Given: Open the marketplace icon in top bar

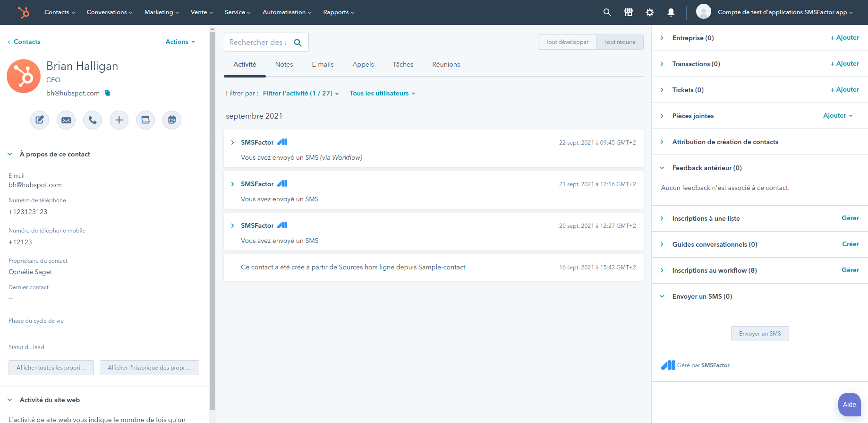Looking at the screenshot, I should (629, 12).
